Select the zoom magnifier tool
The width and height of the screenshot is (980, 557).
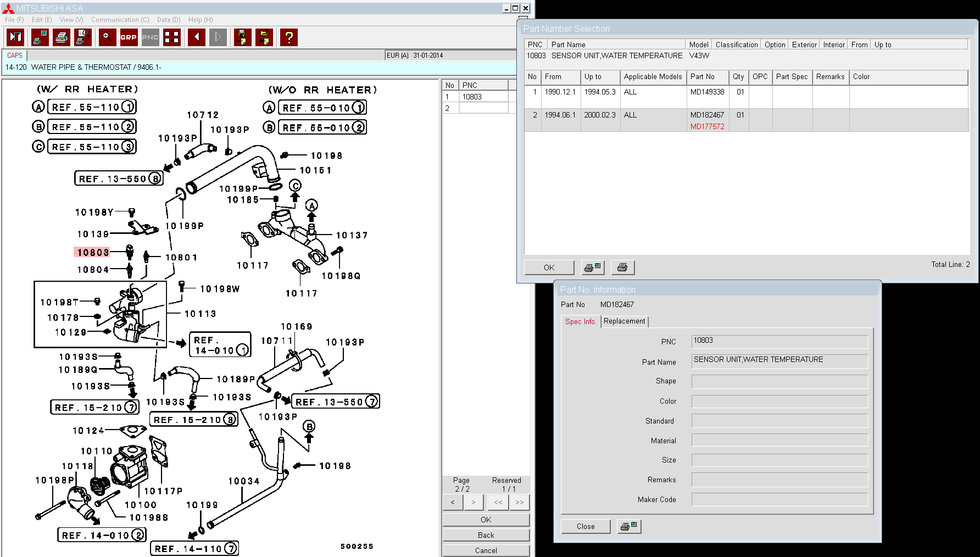107,37
